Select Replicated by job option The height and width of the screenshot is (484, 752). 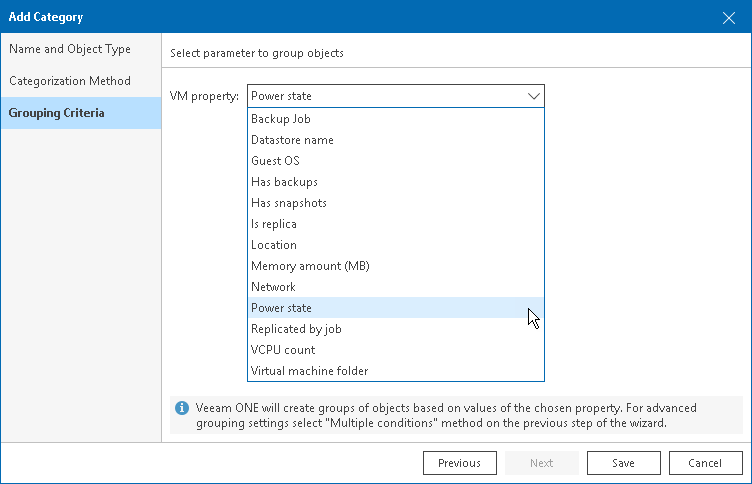pyautogui.click(x=296, y=329)
